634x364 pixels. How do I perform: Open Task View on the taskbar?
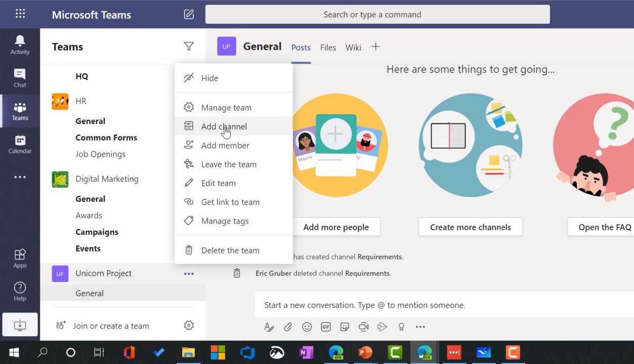tap(99, 352)
